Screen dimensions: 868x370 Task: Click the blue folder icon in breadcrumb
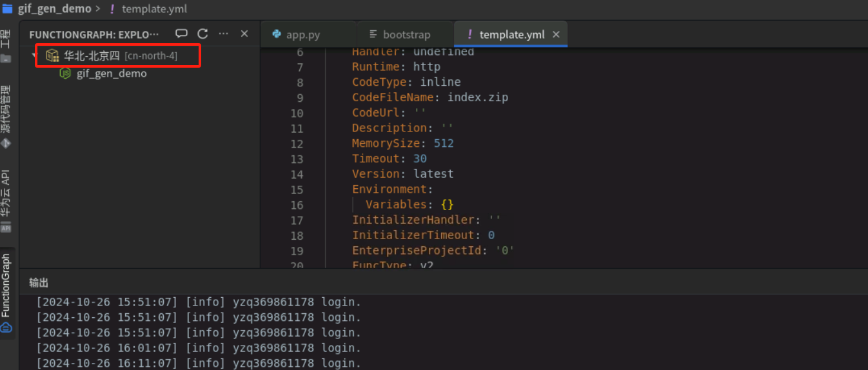7,9
